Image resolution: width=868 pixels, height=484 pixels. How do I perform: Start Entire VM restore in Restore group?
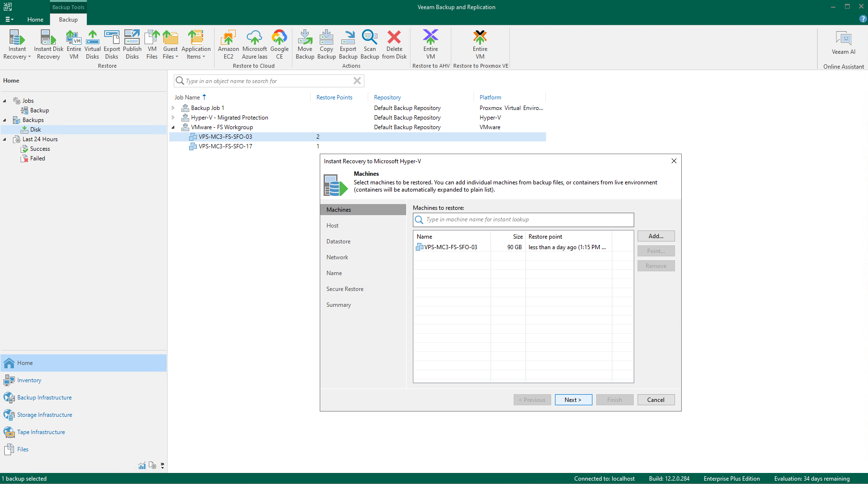[74, 44]
